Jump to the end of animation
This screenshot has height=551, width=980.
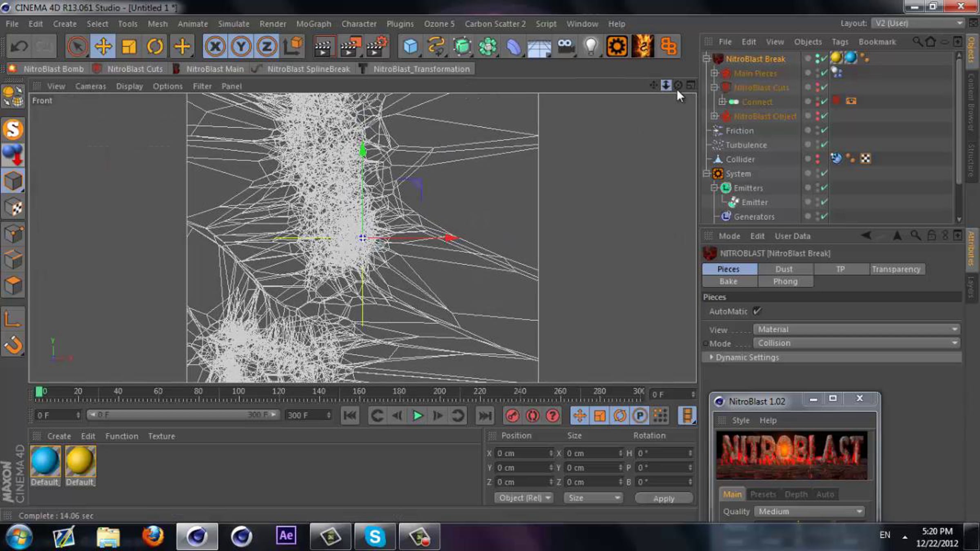(485, 415)
